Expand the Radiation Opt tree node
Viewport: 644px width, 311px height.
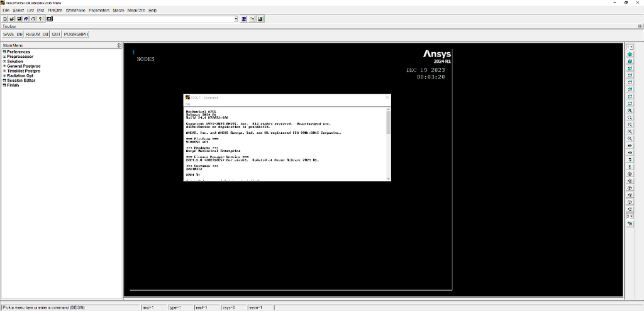coord(4,76)
